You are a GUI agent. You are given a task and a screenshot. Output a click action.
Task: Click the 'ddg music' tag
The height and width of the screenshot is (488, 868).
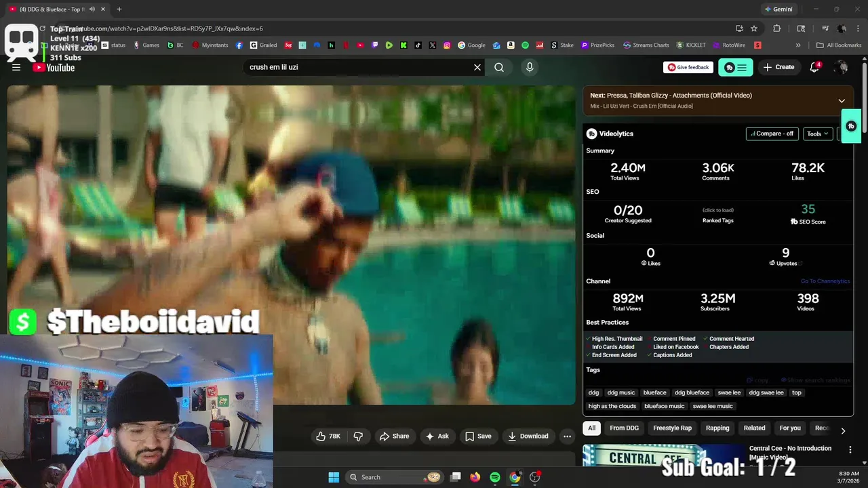click(621, 392)
